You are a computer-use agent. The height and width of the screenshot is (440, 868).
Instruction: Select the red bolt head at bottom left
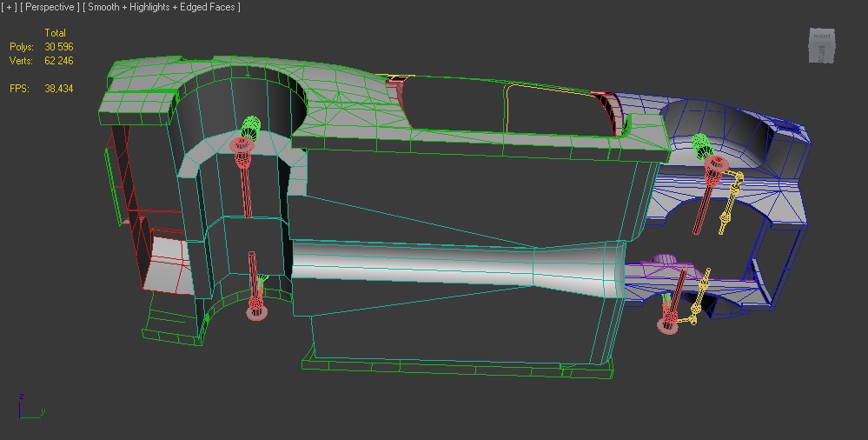(255, 311)
